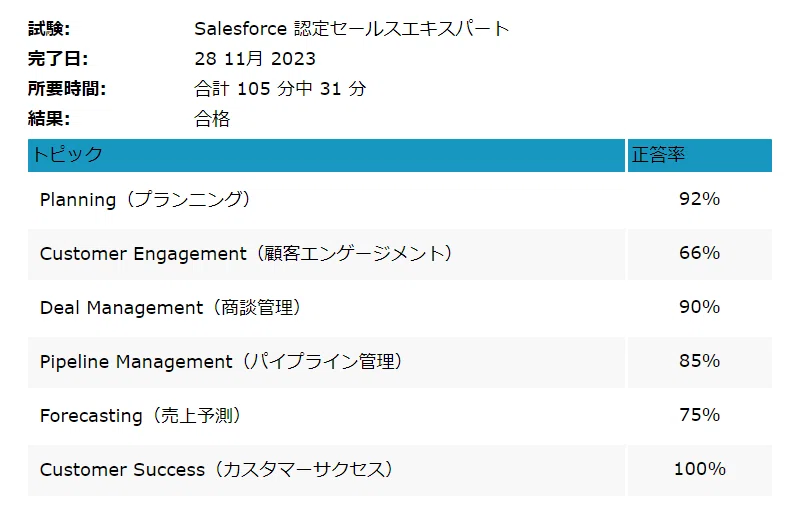Click the exam name Salesforce 認定セールスエキスパート

pyautogui.click(x=352, y=29)
